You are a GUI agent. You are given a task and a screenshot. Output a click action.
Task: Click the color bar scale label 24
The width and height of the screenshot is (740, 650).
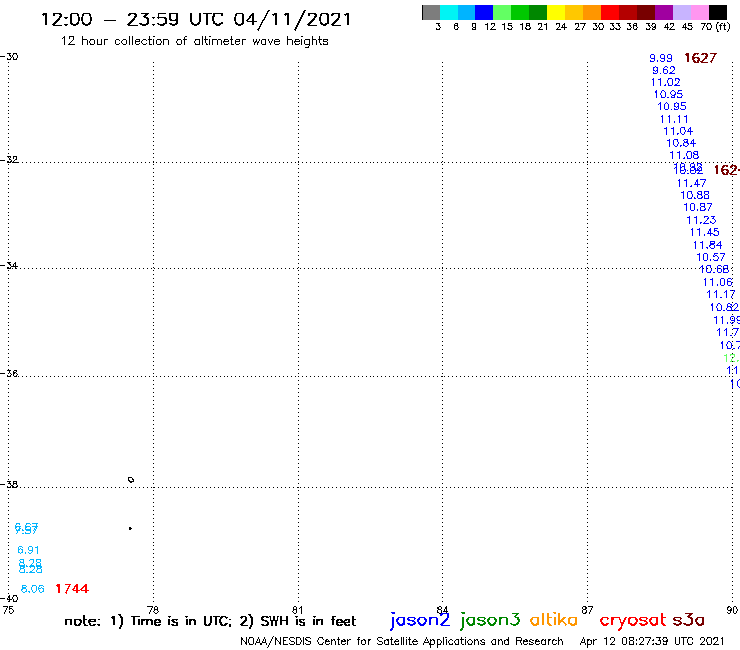(561, 27)
